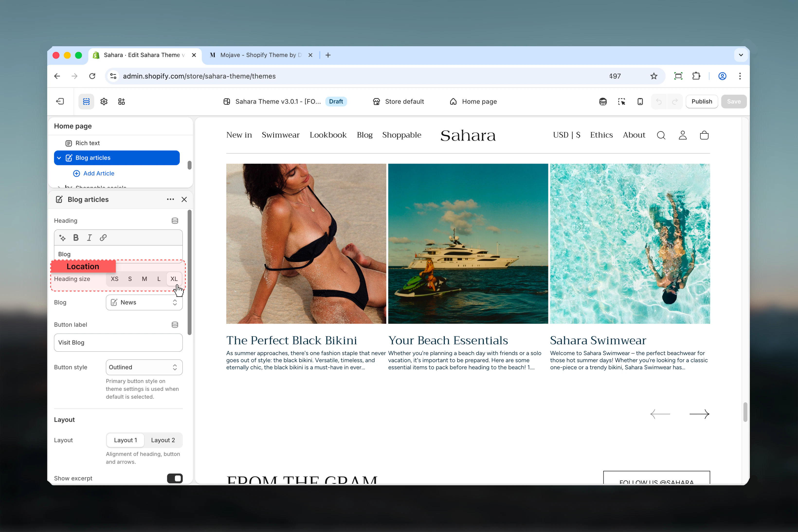Switch to mobile preview icon

click(x=640, y=101)
